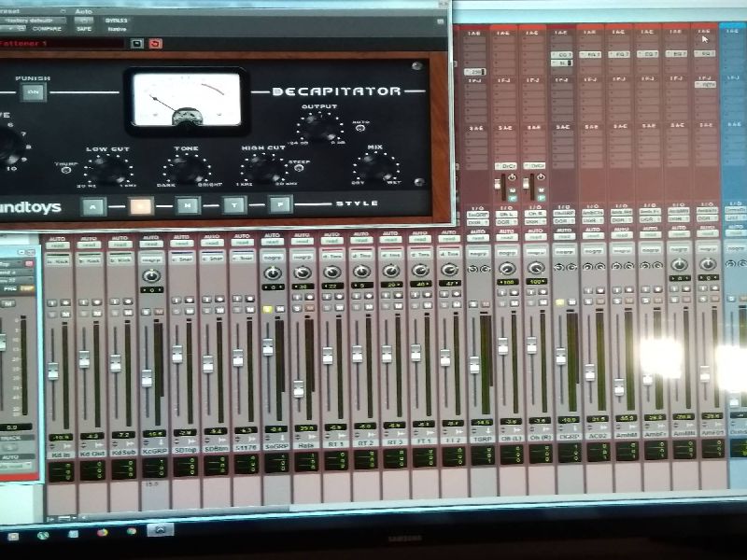Screen dimensions: 747x560
Task: Click the colorful browser icon in taskbar
Action: point(102,532)
